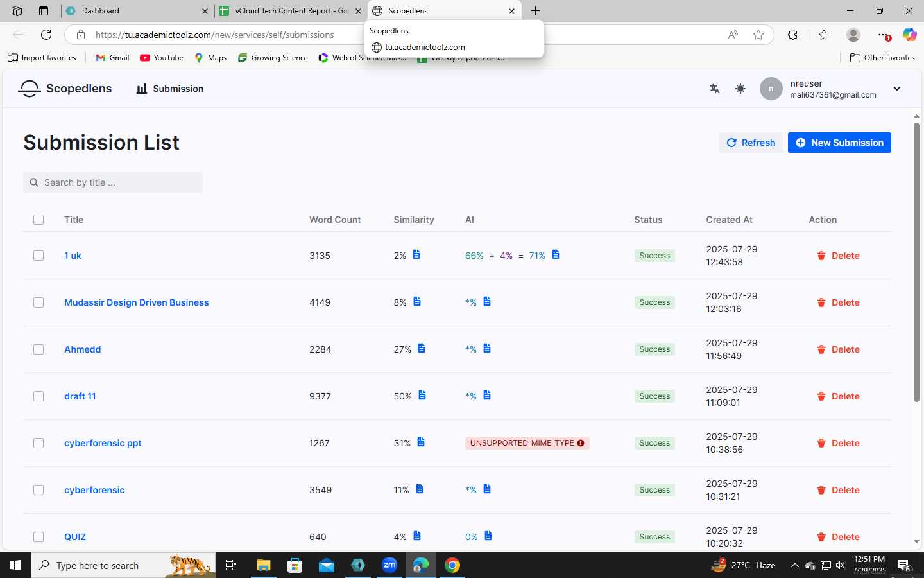The width and height of the screenshot is (924, 578).
Task: Check the box for draft 11 row
Action: point(38,396)
